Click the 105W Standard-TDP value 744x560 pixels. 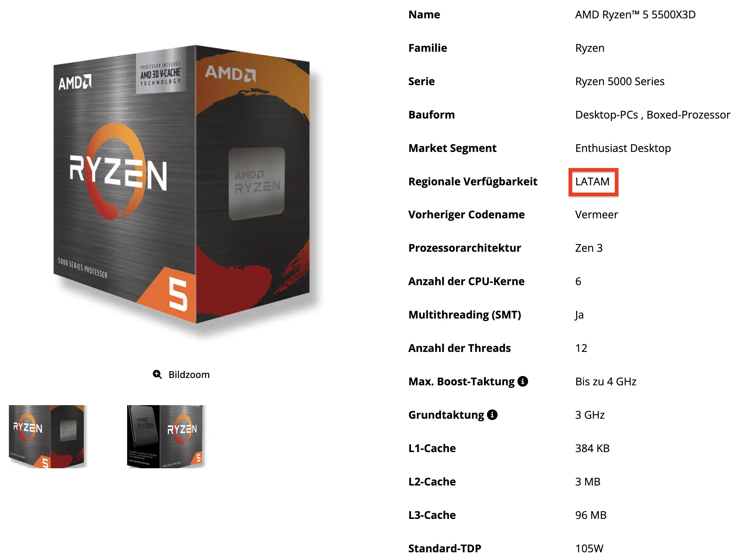pyautogui.click(x=589, y=548)
